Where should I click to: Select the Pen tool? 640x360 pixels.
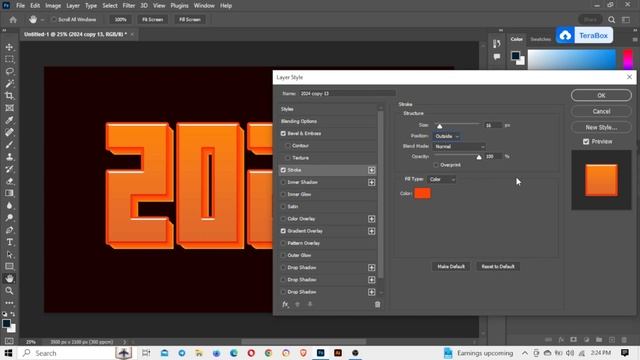point(9,230)
